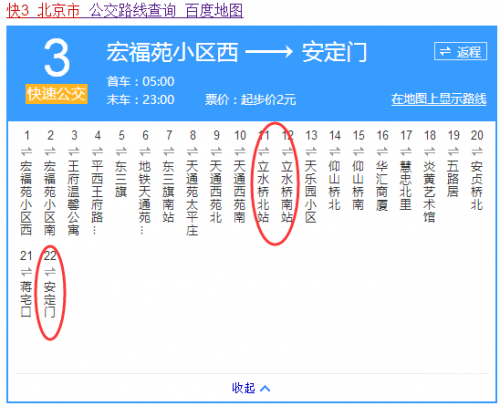Open the 快3 北京市 公交路线查询 title link
Screen dimensions: 500x406
[x=125, y=10]
